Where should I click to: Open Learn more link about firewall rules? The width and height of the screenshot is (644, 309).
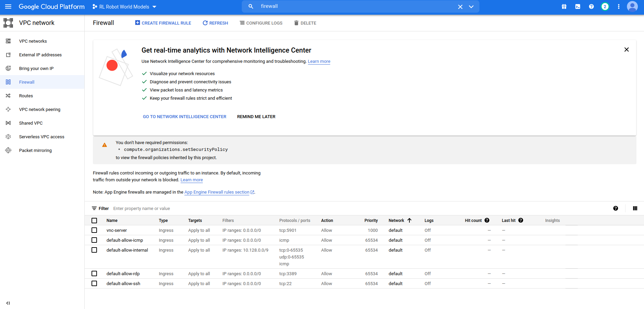point(192,180)
